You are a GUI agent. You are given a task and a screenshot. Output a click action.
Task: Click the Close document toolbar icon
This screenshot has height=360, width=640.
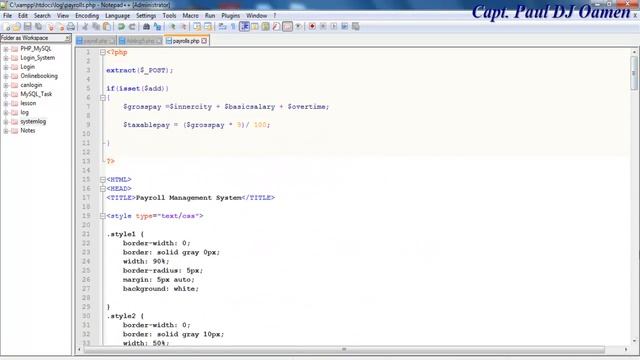[51, 27]
